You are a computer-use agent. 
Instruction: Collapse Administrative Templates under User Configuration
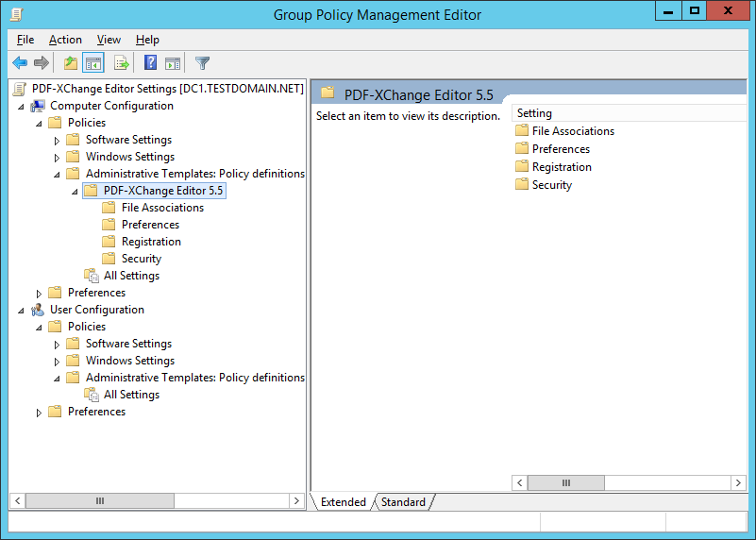point(57,379)
